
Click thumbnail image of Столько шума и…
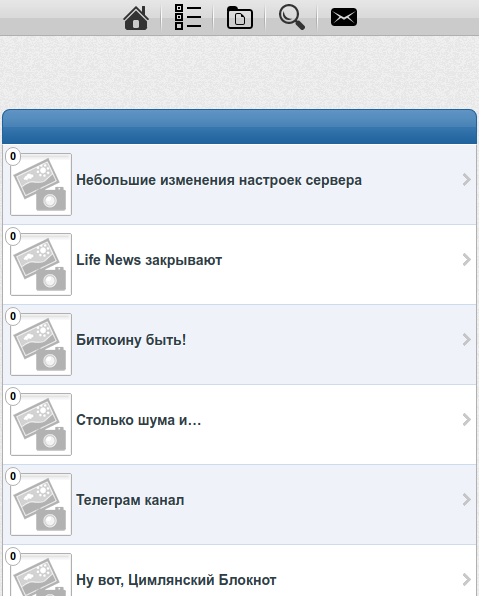41,425
